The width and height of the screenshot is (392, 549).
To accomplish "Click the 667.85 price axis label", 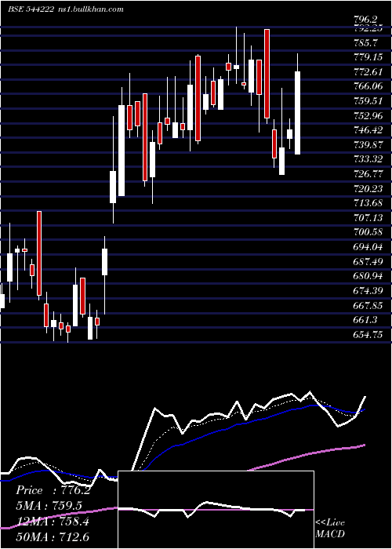I will pyautogui.click(x=368, y=305).
